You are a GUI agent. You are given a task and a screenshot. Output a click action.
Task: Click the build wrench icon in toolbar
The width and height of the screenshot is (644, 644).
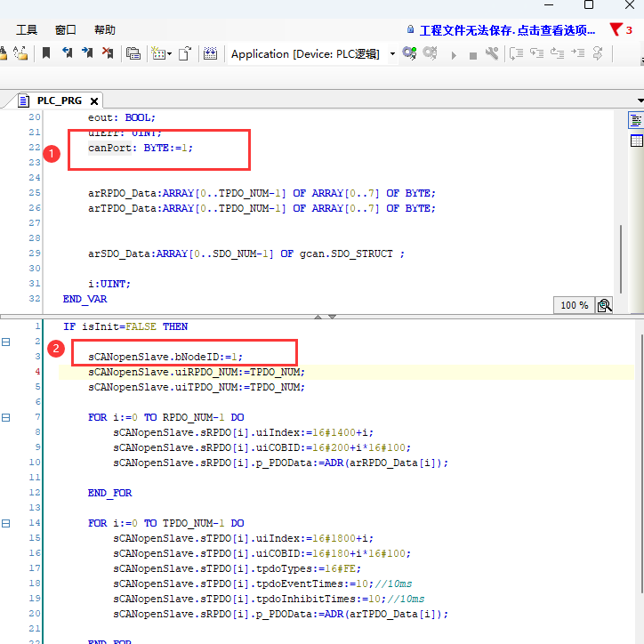tap(492, 53)
